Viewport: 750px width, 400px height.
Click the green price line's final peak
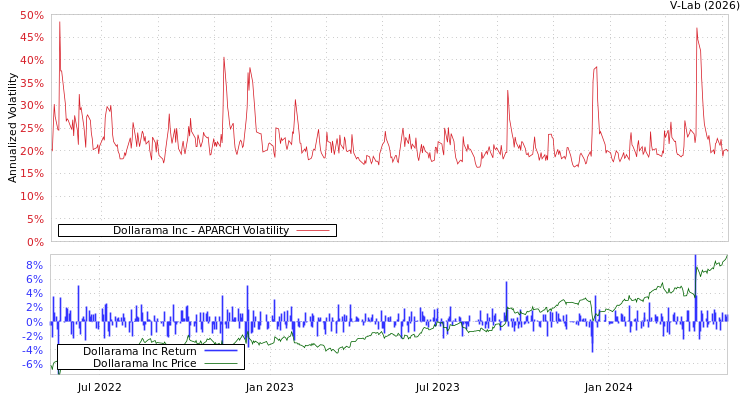(x=725, y=258)
